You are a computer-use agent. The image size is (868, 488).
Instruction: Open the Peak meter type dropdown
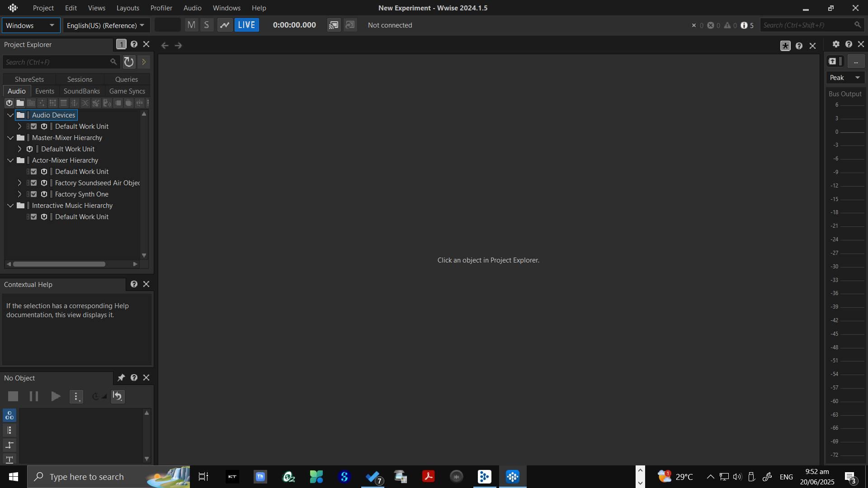point(845,78)
